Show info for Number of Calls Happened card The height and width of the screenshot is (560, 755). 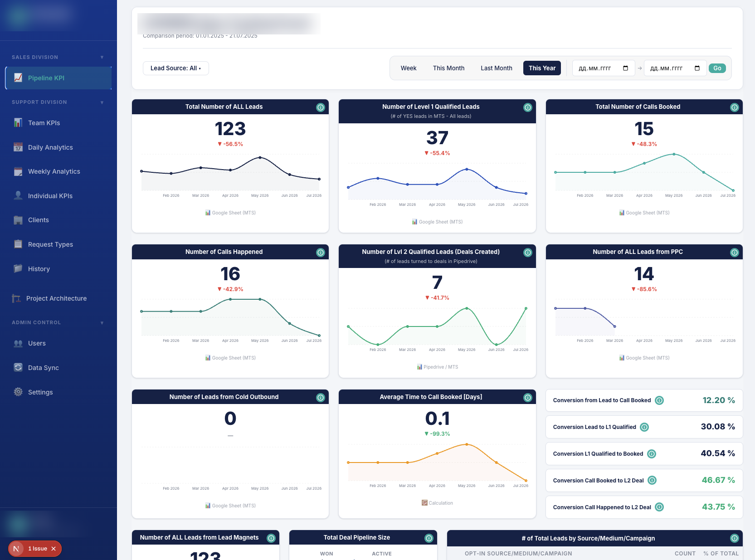click(x=321, y=253)
